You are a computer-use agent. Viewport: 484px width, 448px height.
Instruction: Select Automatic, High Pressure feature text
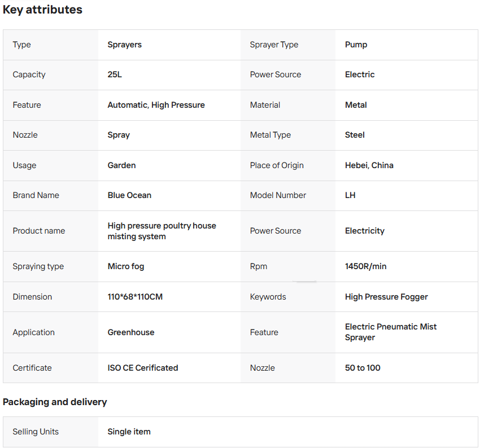pos(156,105)
